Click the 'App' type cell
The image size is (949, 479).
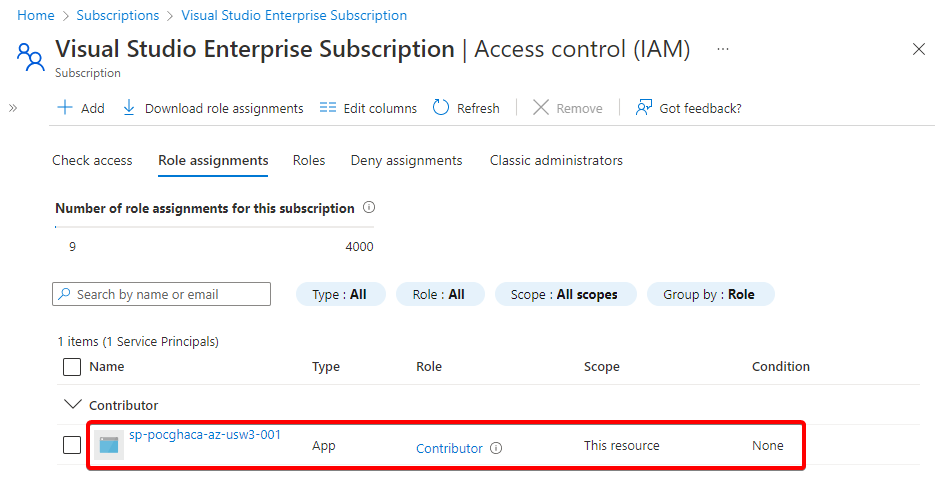tap(324, 446)
